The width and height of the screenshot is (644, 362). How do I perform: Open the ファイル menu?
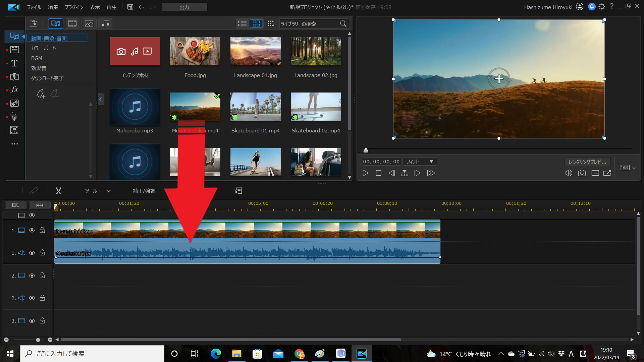[34, 7]
